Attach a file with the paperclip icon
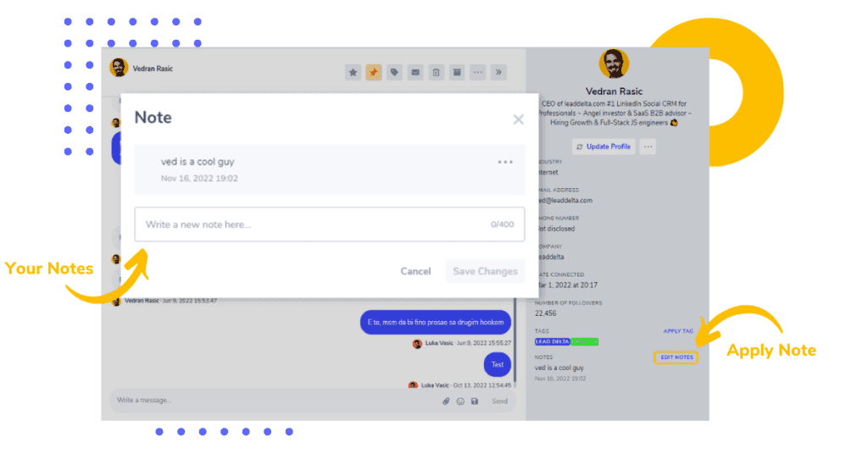The image size is (868, 454). click(x=446, y=401)
